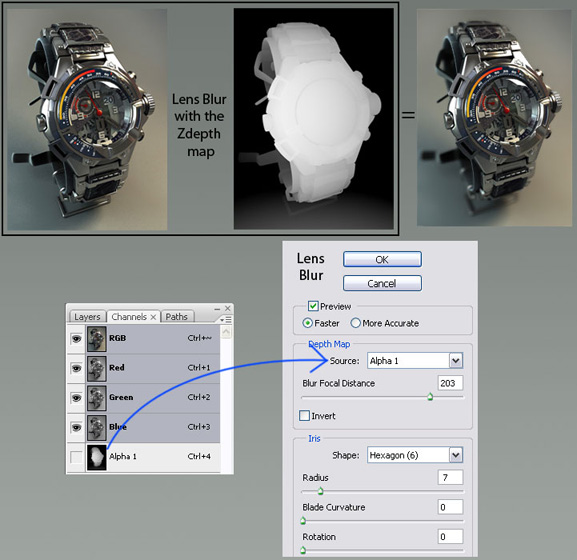The height and width of the screenshot is (560, 577).
Task: Select the RGB channel thumbnail
Action: click(x=96, y=339)
